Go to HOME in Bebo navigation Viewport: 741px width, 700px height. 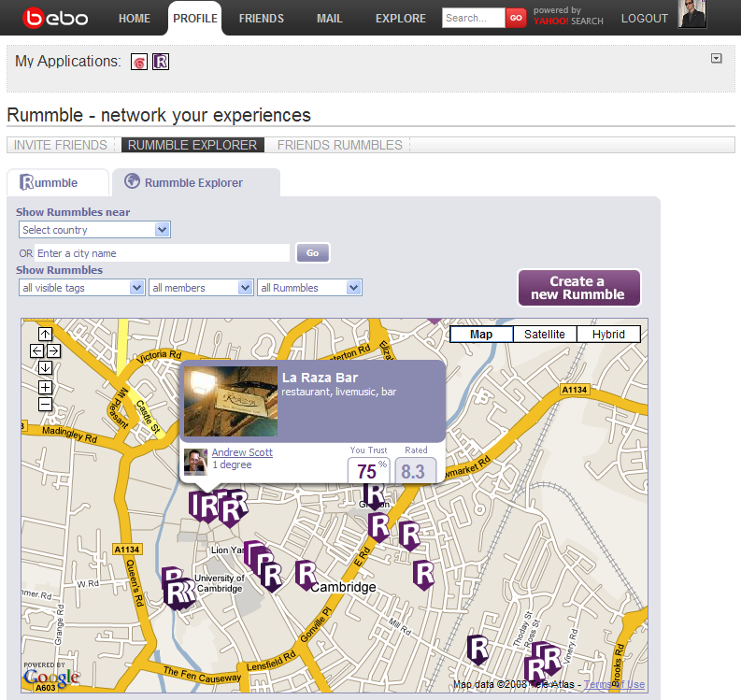point(135,19)
